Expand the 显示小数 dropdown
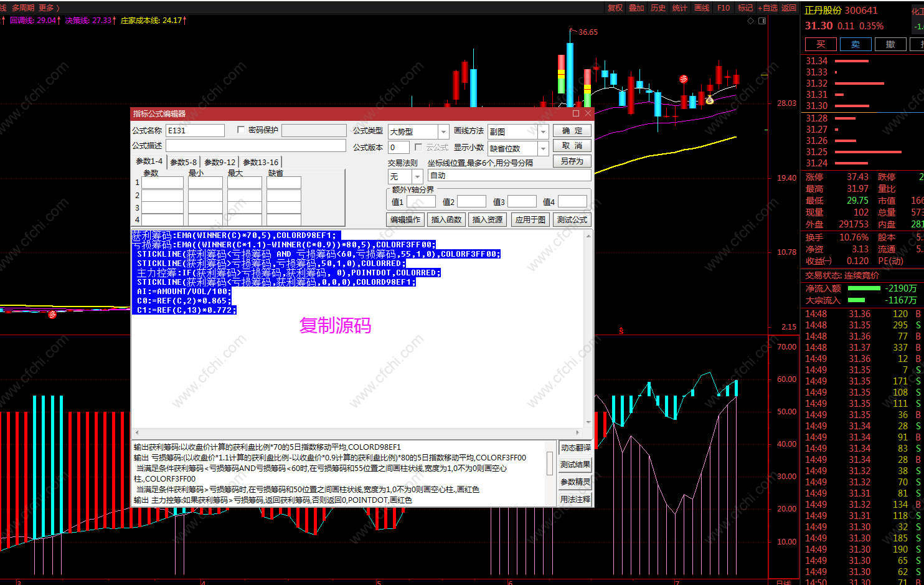The image size is (924, 585). pos(543,148)
